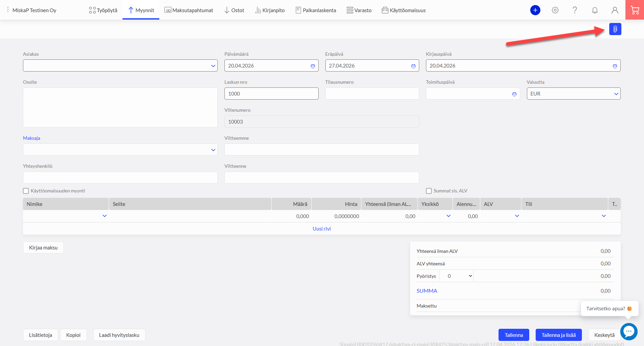
Task: Click the MiskaP Testinen Oy company name
Action: (x=34, y=10)
